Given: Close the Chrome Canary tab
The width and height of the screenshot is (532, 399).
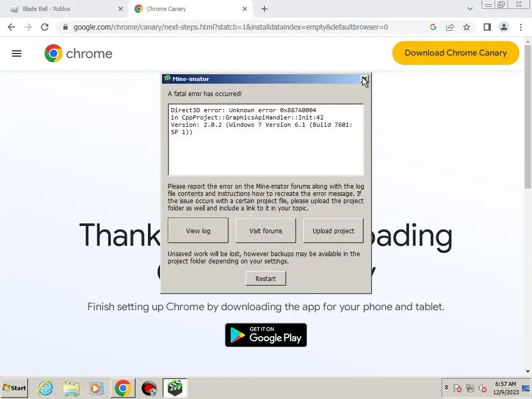Looking at the screenshot, I should click(x=245, y=9).
